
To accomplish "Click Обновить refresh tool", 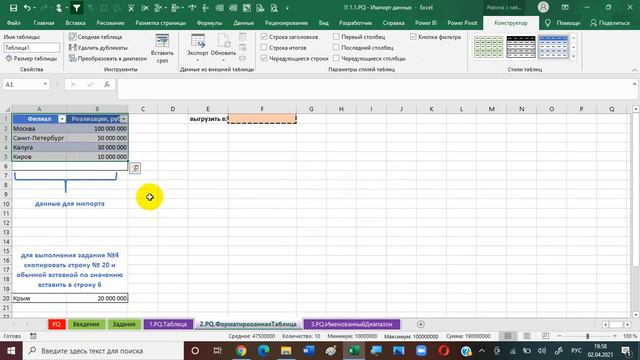I will (223, 47).
